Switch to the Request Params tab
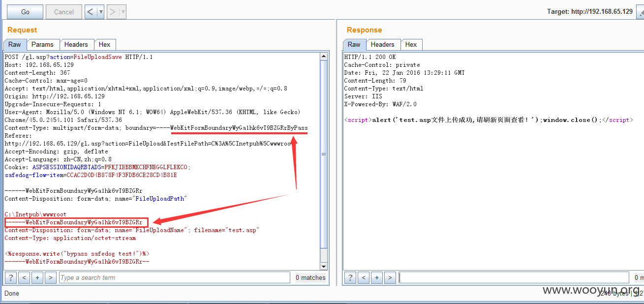Viewport: 644px width, 304px height. click(x=42, y=44)
